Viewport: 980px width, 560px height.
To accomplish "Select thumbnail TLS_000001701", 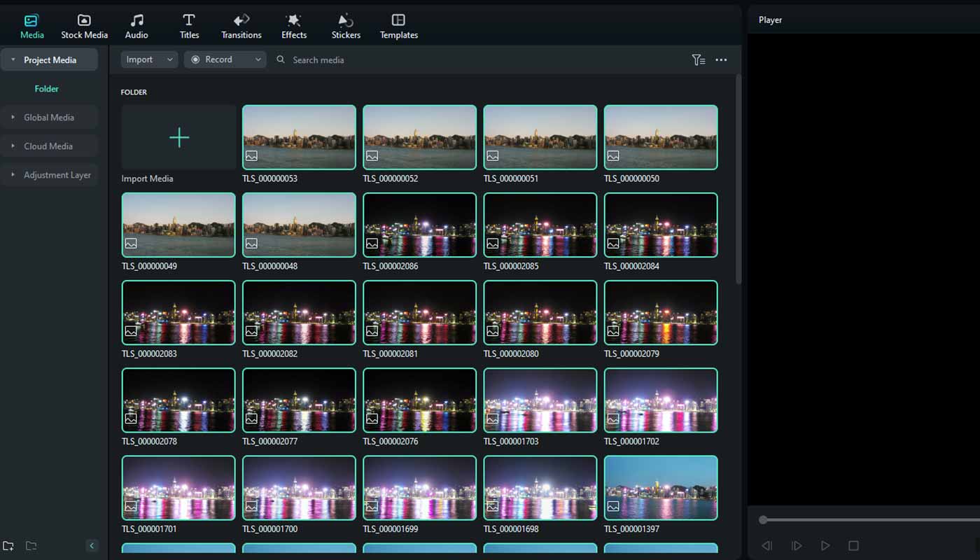I will pyautogui.click(x=178, y=487).
